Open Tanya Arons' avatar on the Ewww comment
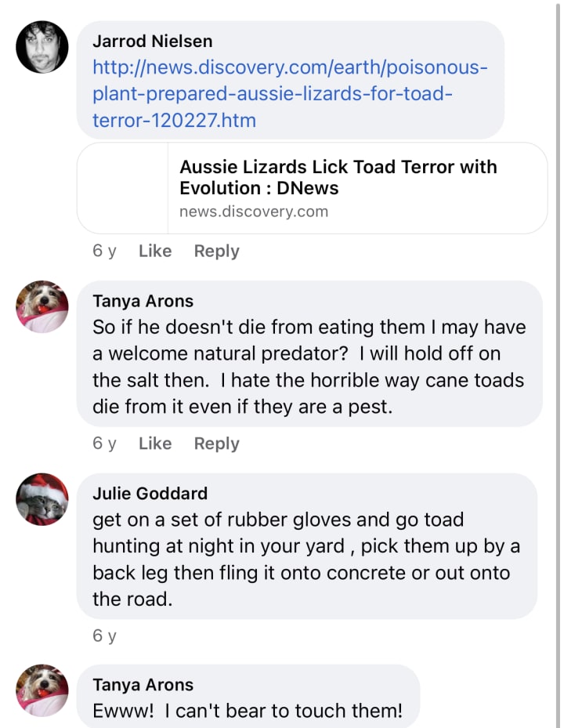The image size is (564, 728). pos(42,690)
